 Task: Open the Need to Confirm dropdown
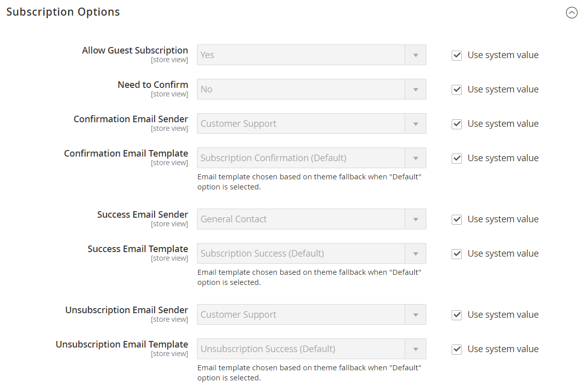coord(312,89)
